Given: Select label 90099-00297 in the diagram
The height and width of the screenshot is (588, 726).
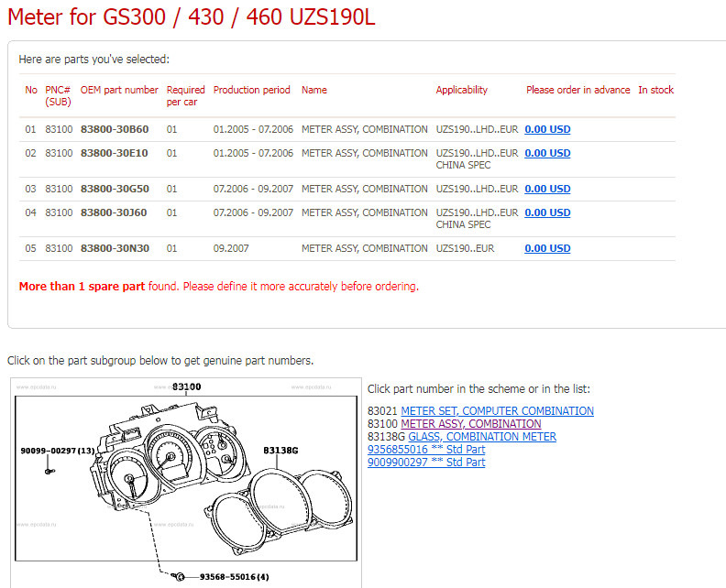Looking at the screenshot, I should coord(58,451).
